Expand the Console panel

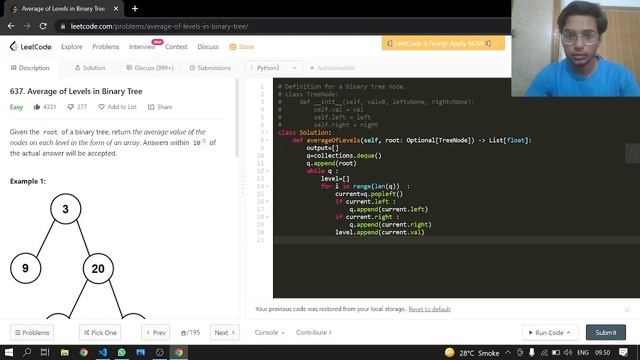(x=269, y=333)
